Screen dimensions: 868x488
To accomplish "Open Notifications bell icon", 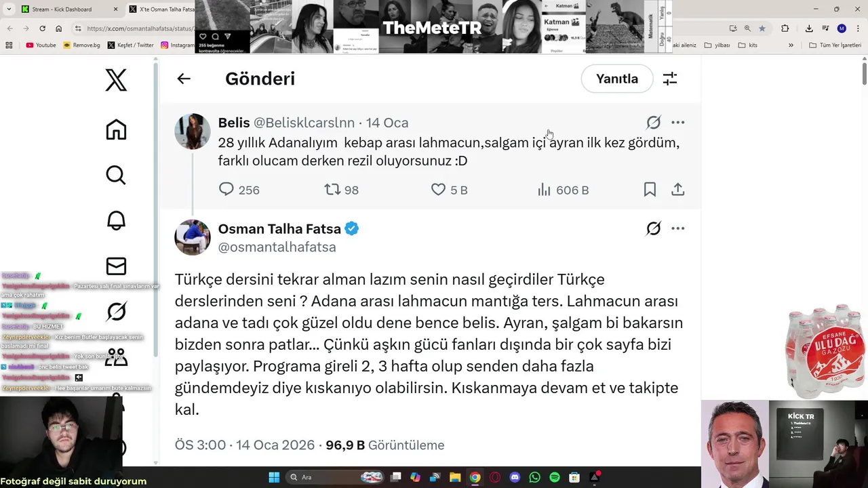I will pos(116,220).
